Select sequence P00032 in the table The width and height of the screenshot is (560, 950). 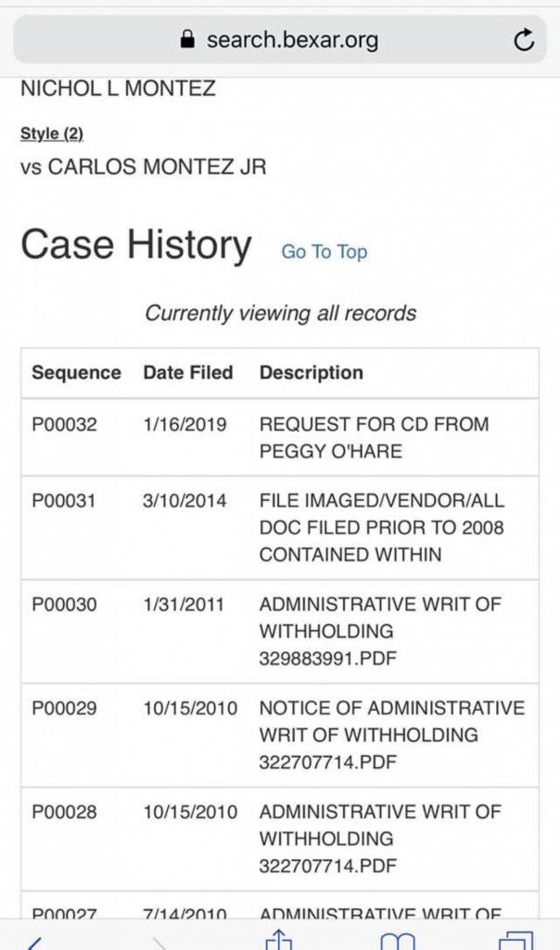coord(64,425)
